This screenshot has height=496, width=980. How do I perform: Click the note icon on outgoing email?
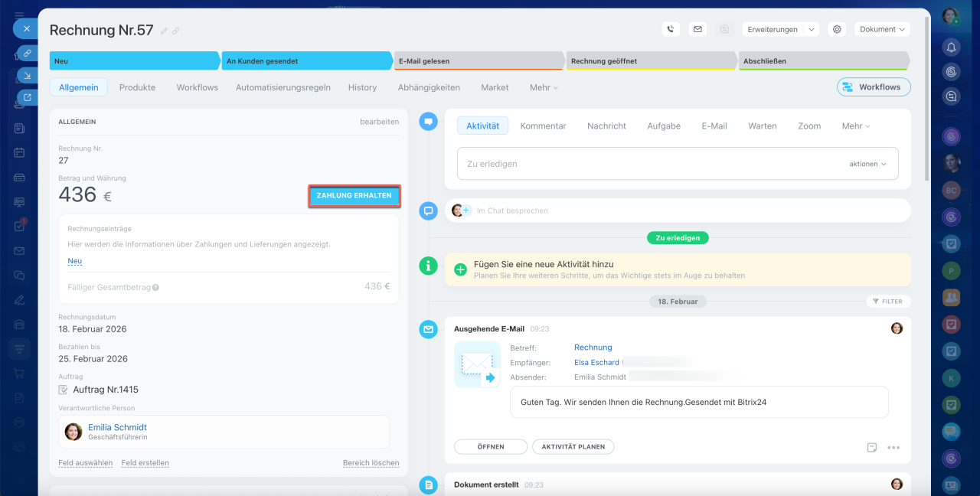tap(872, 448)
